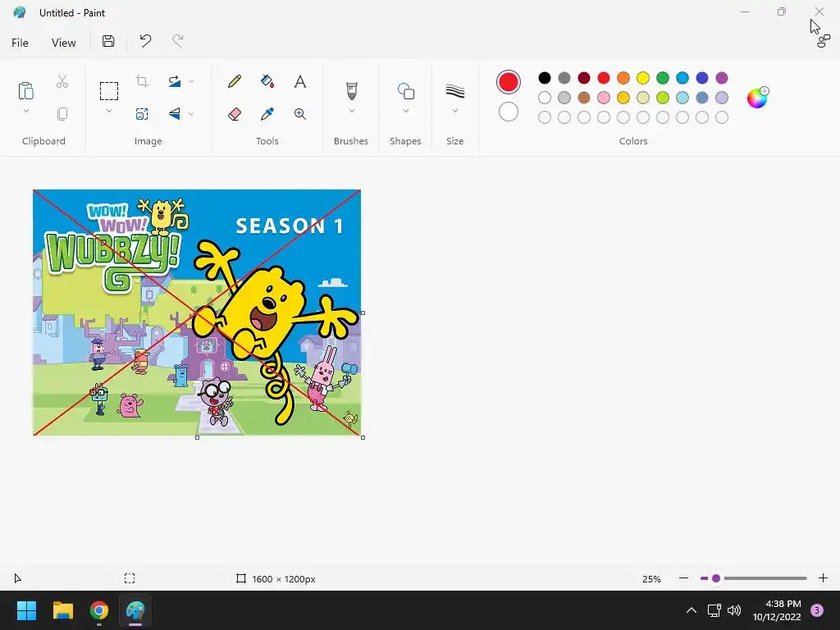The width and height of the screenshot is (840, 630).
Task: Click the Paint taskbar icon
Action: click(x=135, y=610)
